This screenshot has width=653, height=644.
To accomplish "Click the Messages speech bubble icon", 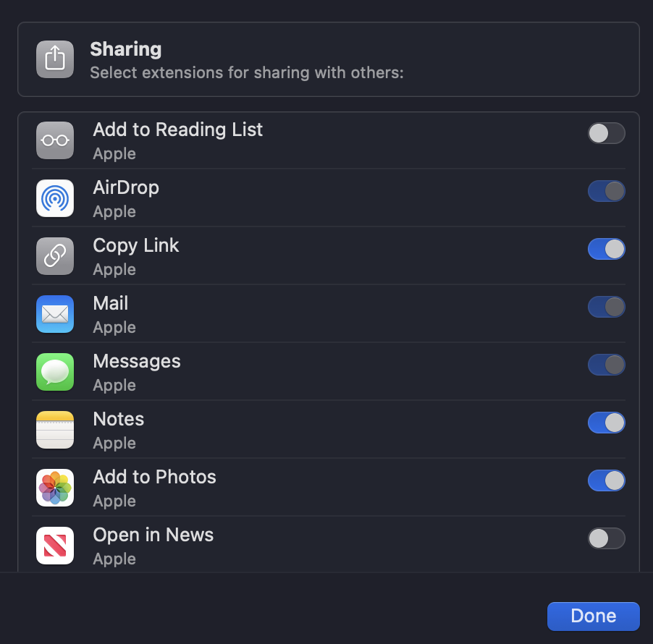I will pyautogui.click(x=55, y=372).
